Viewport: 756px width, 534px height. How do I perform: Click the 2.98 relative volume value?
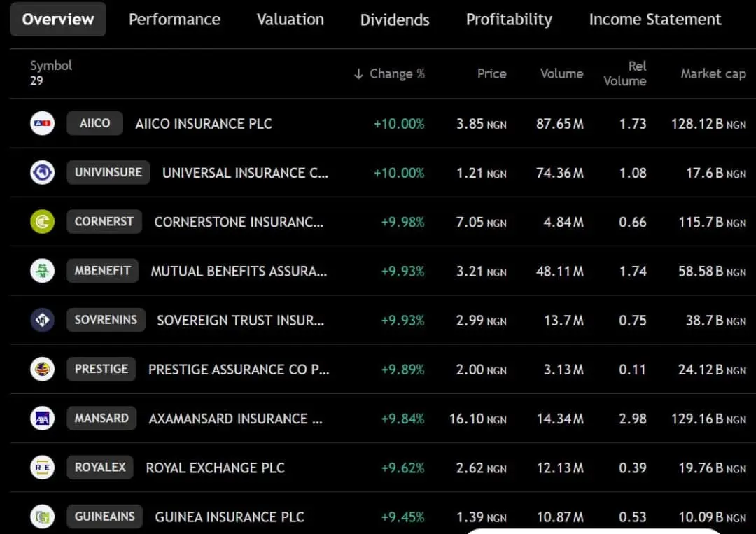coord(633,419)
